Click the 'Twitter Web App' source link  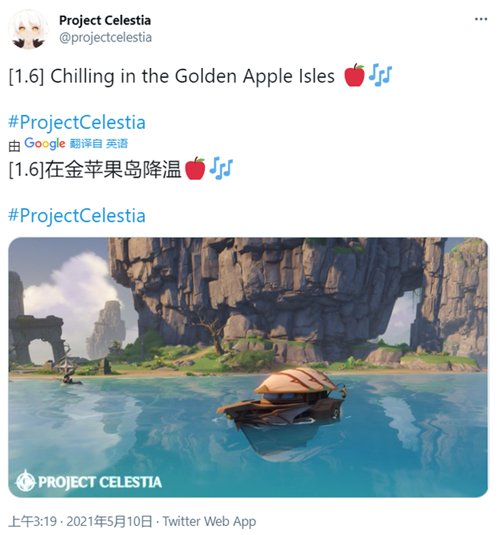[209, 521]
